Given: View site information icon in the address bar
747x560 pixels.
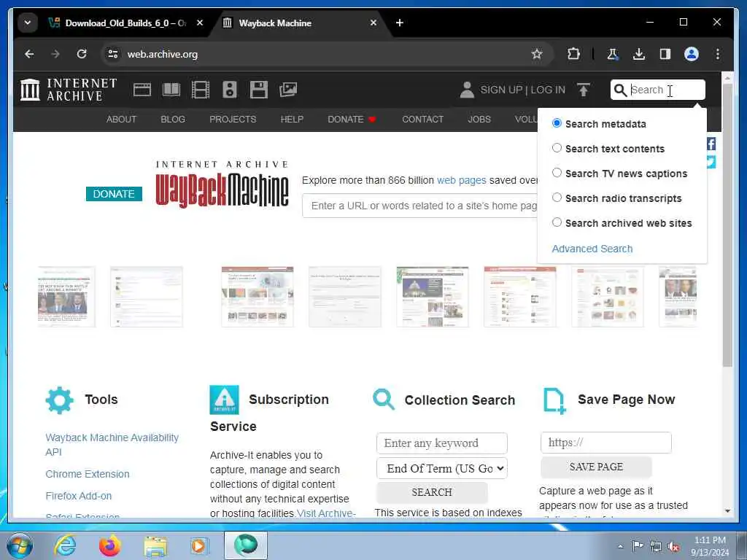Looking at the screenshot, I should 113,54.
